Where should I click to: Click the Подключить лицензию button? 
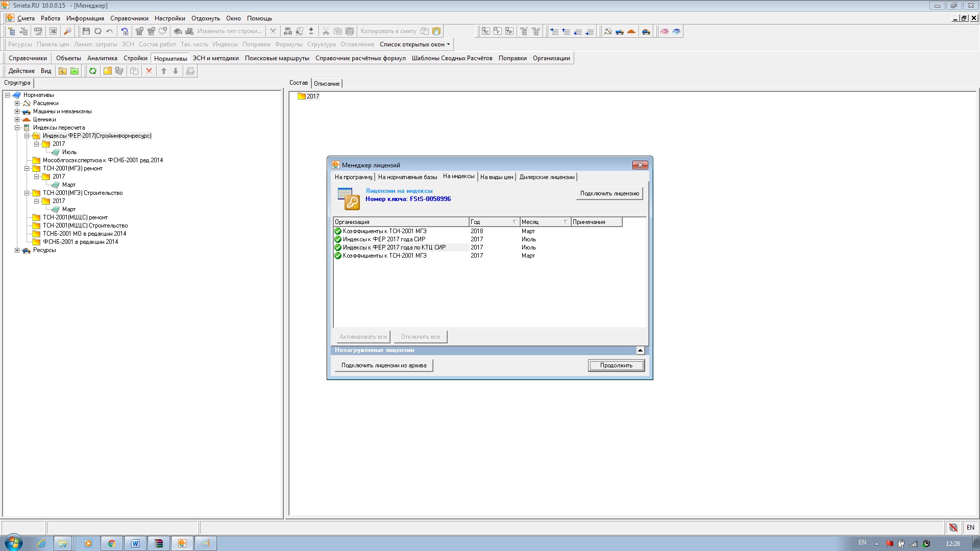(x=609, y=193)
